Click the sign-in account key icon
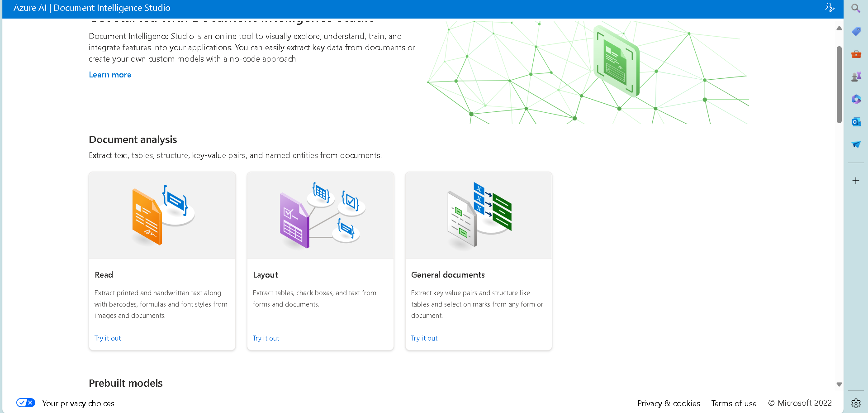 pos(830,8)
